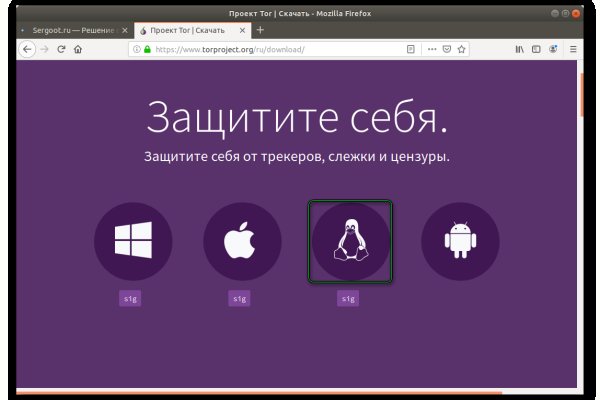Download Tor for Linux via penguin icon
This screenshot has width=600, height=400.
[x=350, y=241]
